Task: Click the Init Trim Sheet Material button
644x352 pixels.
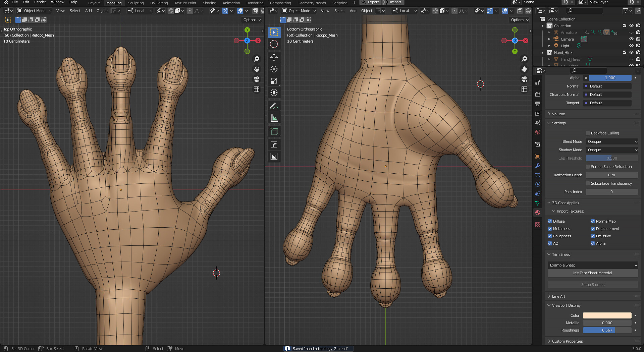Action: pos(593,273)
